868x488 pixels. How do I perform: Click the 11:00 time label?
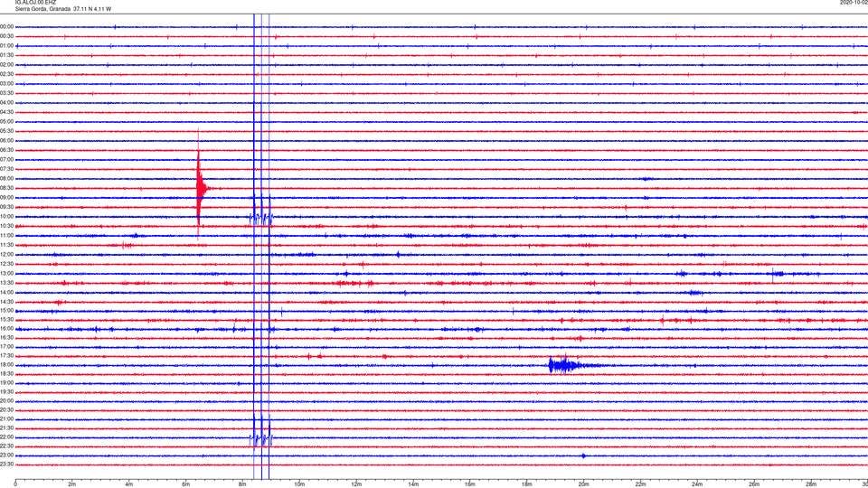click(x=6, y=235)
